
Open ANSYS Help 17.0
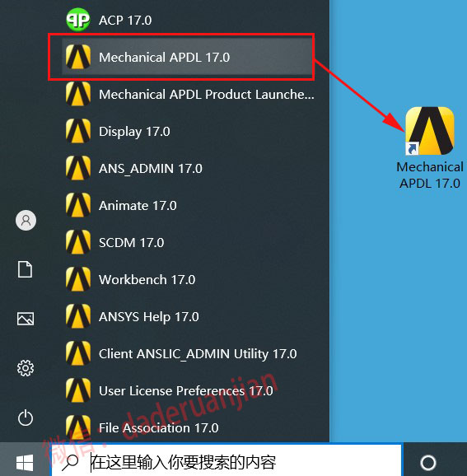pos(187,316)
